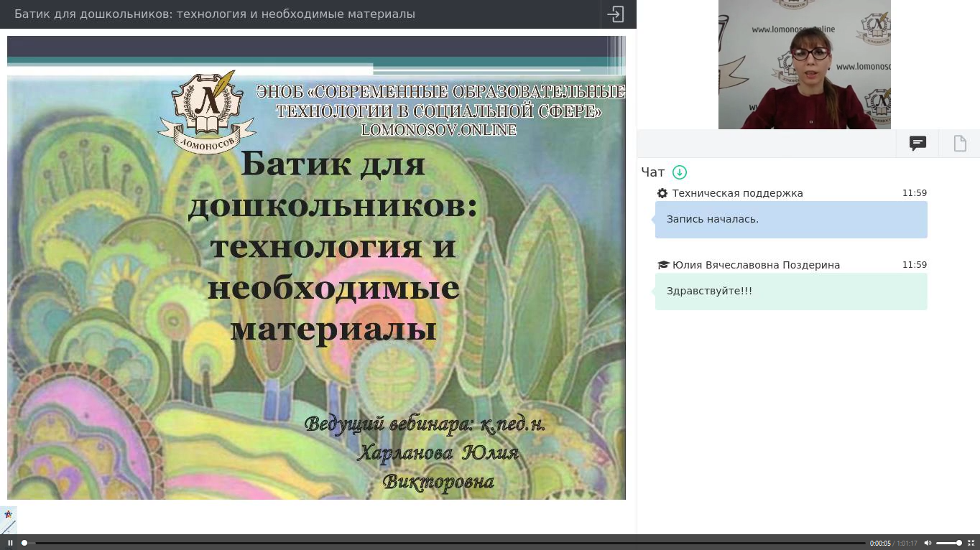
Task: Adjust the volume slider handle
Action: [x=958, y=543]
